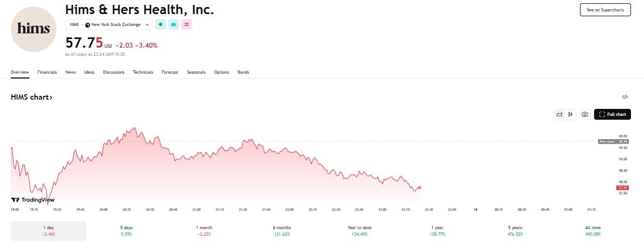Select the Year to date range
644x247 pixels.
(x=360, y=231)
